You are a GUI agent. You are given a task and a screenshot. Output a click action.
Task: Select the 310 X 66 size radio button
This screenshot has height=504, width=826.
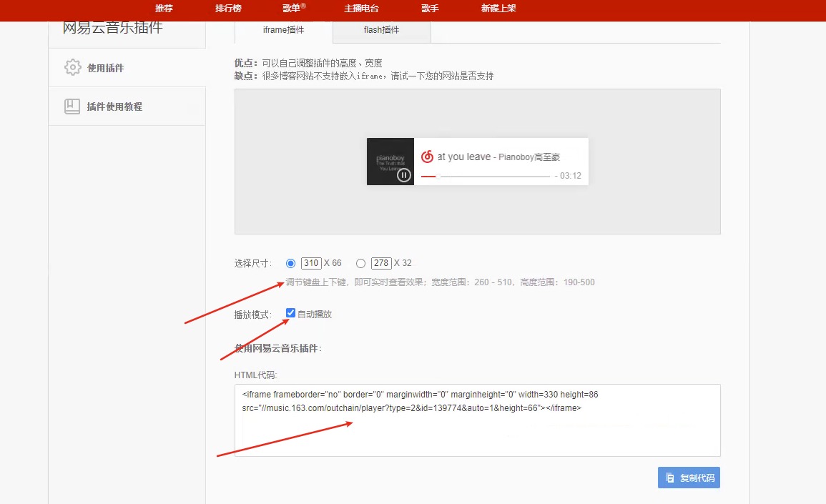pyautogui.click(x=290, y=263)
